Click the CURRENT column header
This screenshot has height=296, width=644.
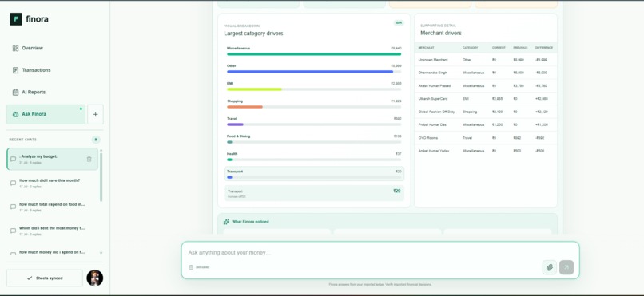499,48
